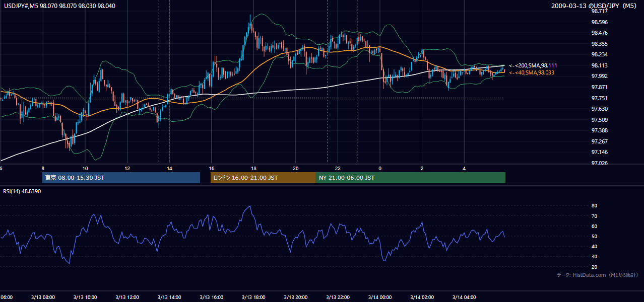Click the bottom time label 3/14 00:00
Image resolution: width=644 pixels, height=302 pixels.
coord(380,297)
